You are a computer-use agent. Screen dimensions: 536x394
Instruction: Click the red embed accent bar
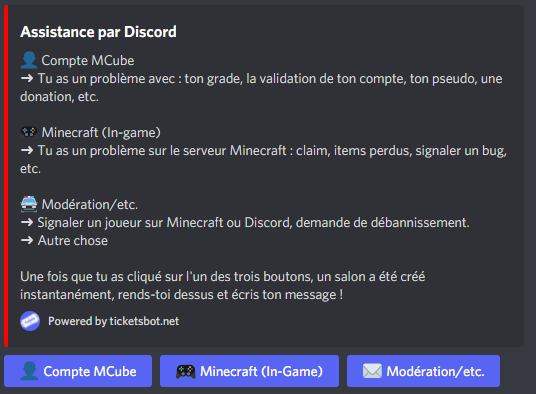6,176
